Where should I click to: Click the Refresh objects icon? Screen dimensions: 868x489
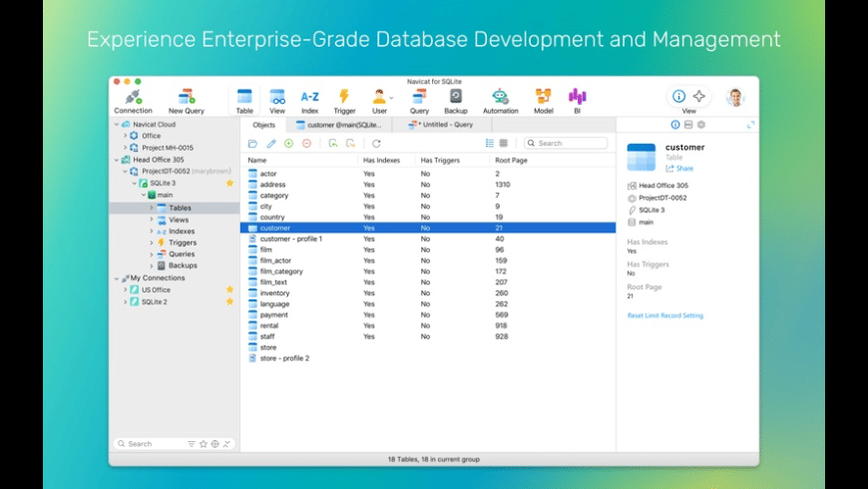tap(376, 144)
